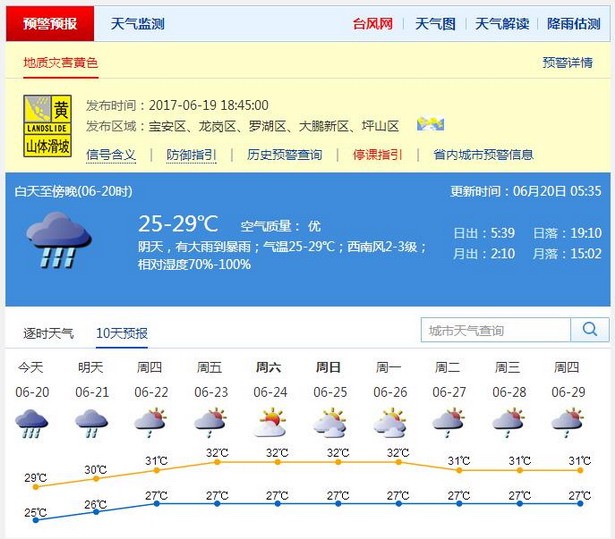Click the 06-26 cloudy weather icon
The width and height of the screenshot is (615, 539).
(390, 423)
